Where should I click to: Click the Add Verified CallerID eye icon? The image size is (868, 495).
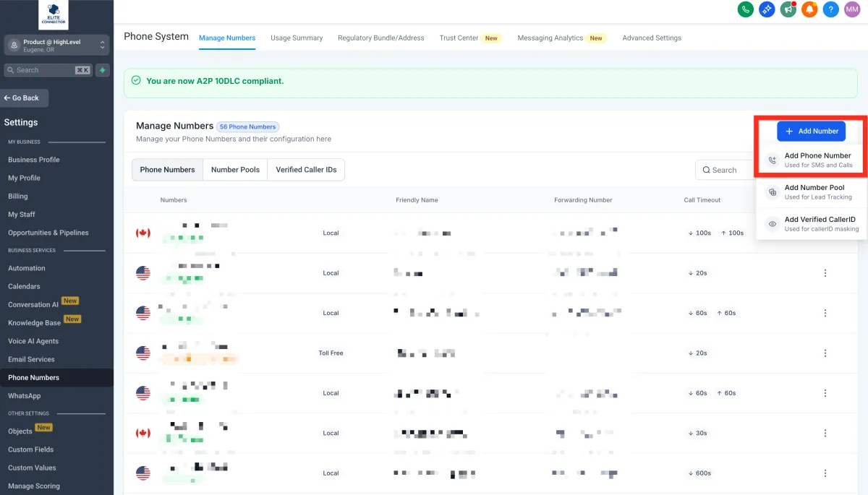[773, 224]
